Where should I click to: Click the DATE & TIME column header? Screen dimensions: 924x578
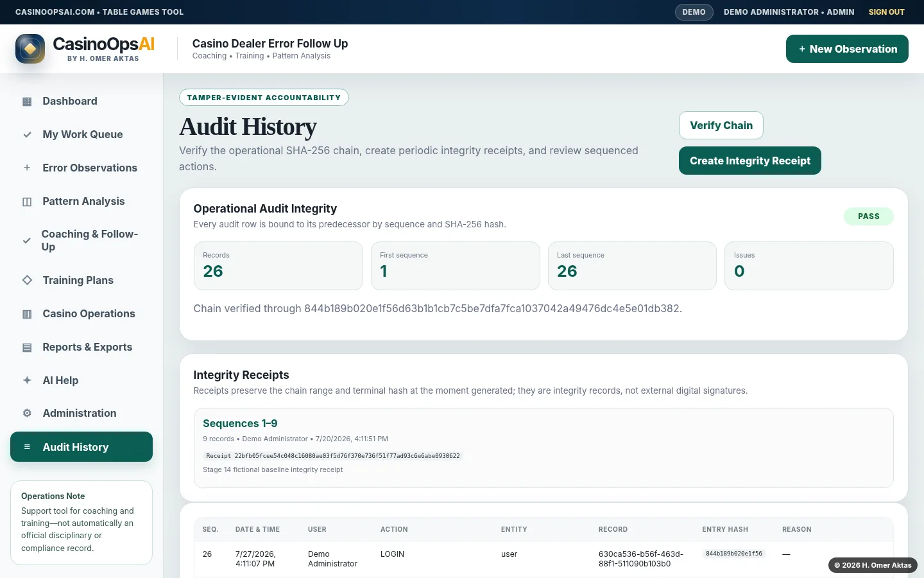pyautogui.click(x=257, y=530)
